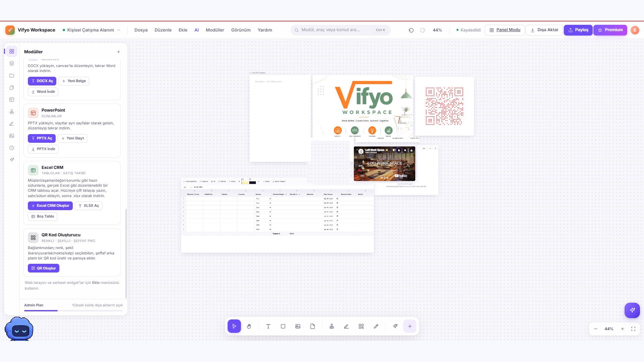Click the PPTX Aç button

coord(42,138)
